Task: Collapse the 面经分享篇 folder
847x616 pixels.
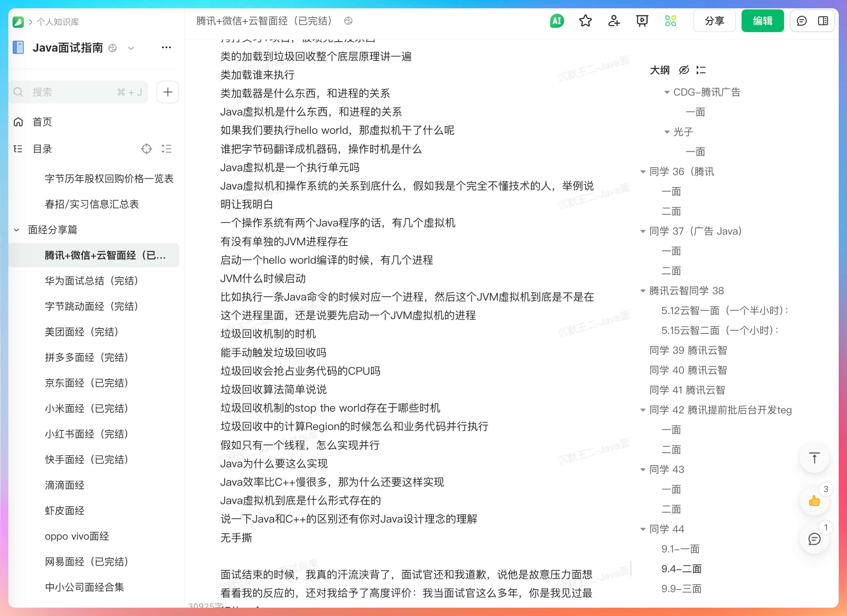Action: coord(16,230)
